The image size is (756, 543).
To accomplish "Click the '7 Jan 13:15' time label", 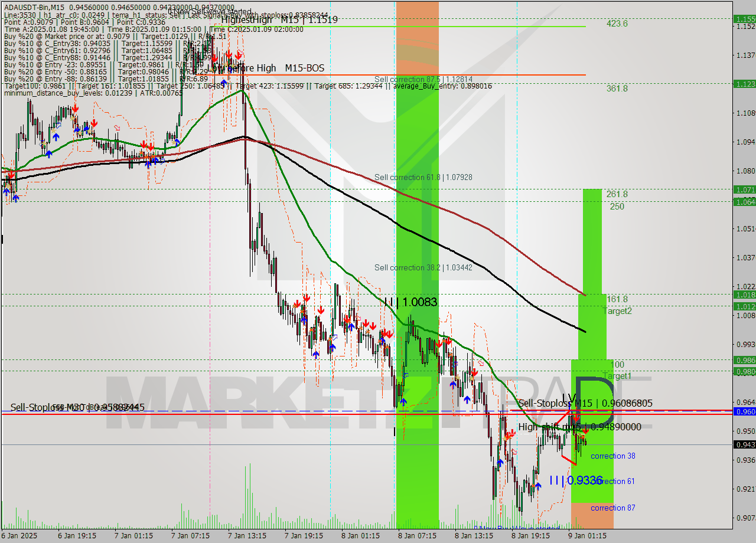I will (247, 536).
